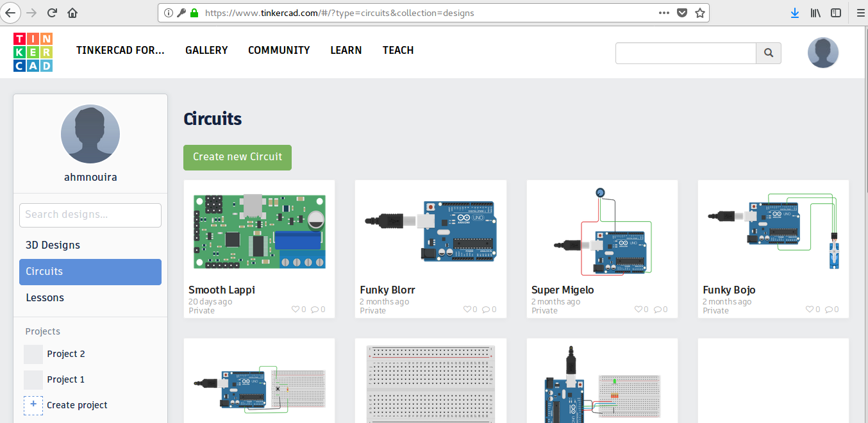The width and height of the screenshot is (868, 423).
Task: Open the Super Migelo circuit thumbnail
Action: click(603, 231)
